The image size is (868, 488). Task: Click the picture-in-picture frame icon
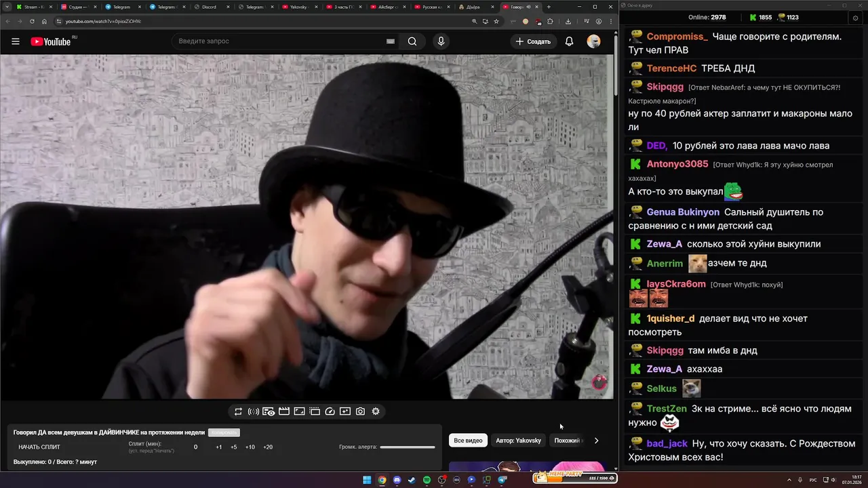coord(299,411)
